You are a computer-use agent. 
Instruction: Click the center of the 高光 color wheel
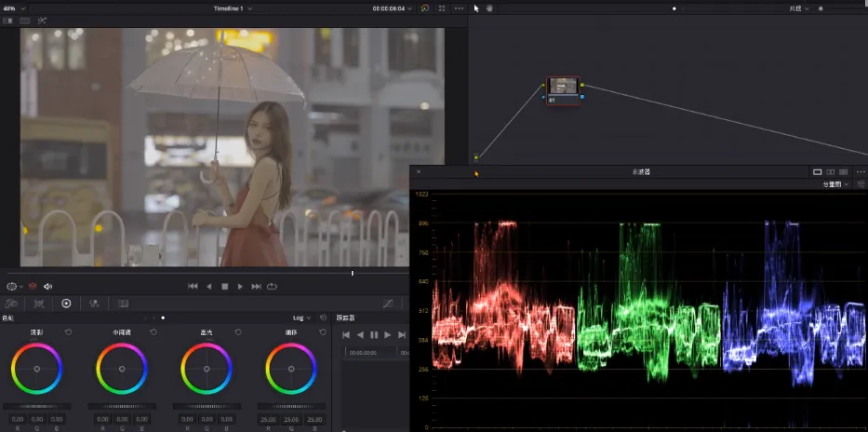click(206, 369)
